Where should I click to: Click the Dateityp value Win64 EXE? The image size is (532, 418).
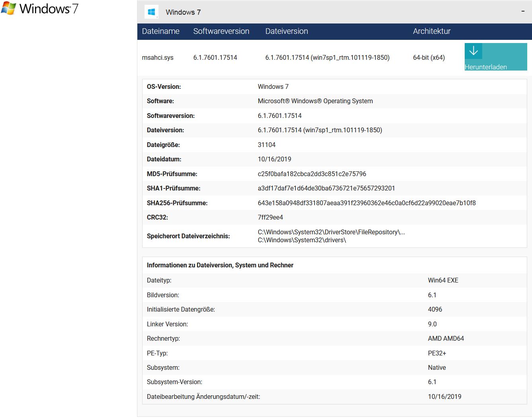[x=443, y=280]
